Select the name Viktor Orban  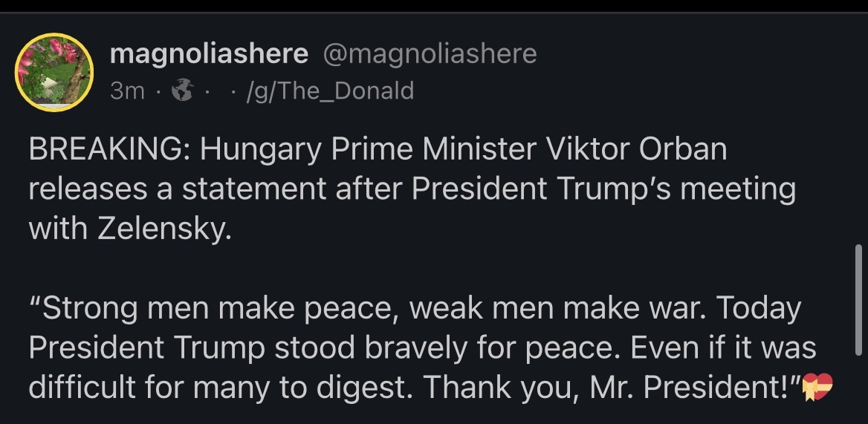point(636,150)
